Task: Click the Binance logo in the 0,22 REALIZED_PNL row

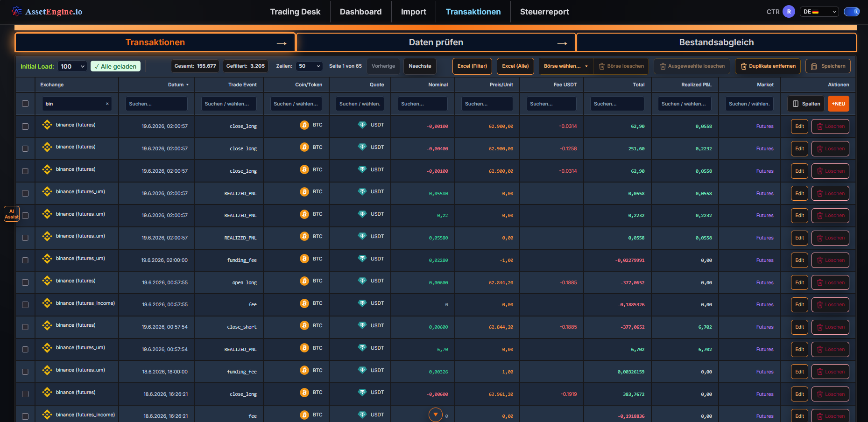Action: pos(47,214)
